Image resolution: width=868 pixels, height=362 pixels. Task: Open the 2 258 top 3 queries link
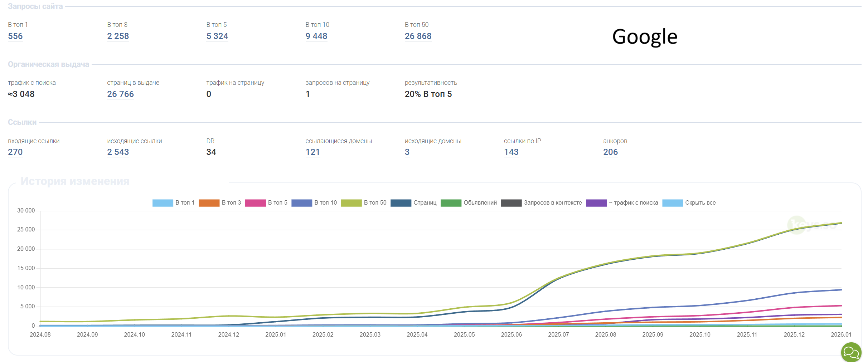pyautogui.click(x=118, y=36)
